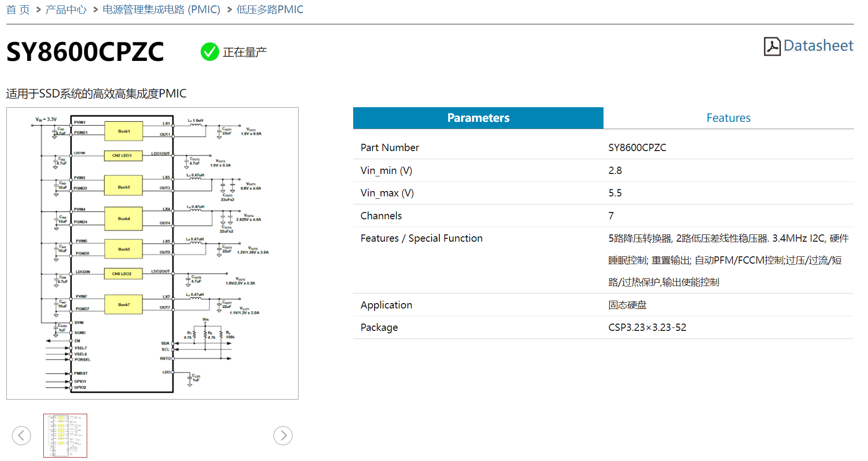Open 低压多路PMIC breadcrumb link
868x461 pixels.
coord(270,10)
